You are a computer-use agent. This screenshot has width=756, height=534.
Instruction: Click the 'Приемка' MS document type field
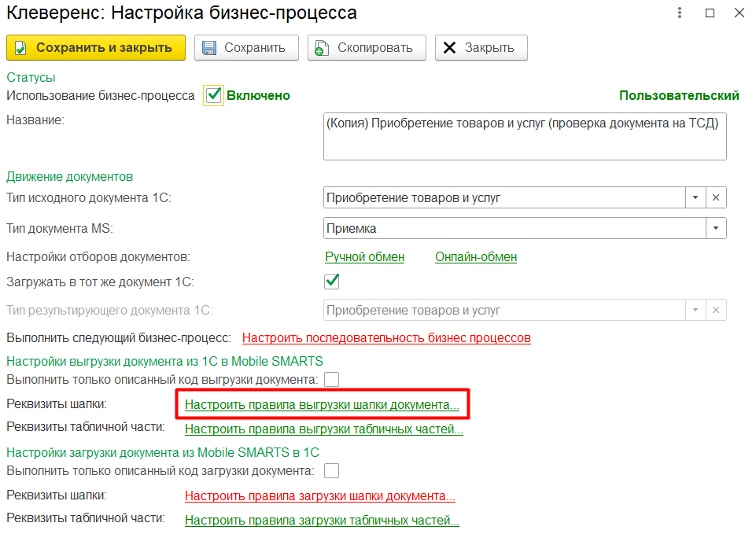514,228
